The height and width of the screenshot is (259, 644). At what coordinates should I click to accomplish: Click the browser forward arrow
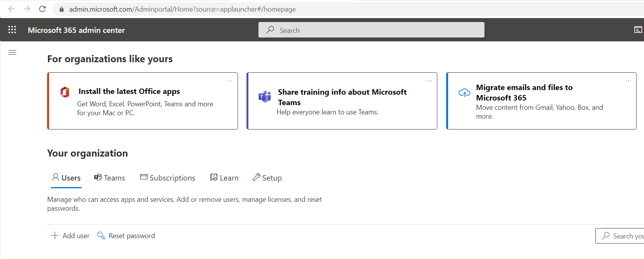coord(27,9)
